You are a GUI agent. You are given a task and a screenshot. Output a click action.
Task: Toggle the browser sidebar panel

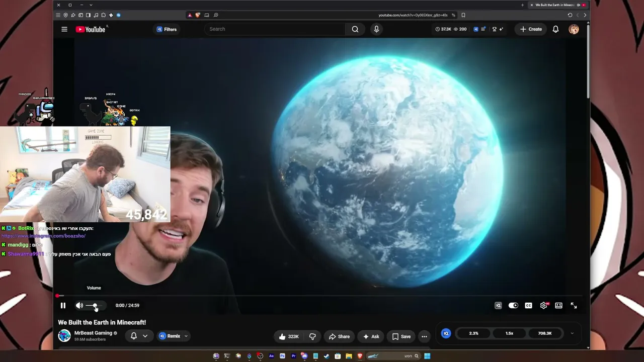tap(88, 15)
